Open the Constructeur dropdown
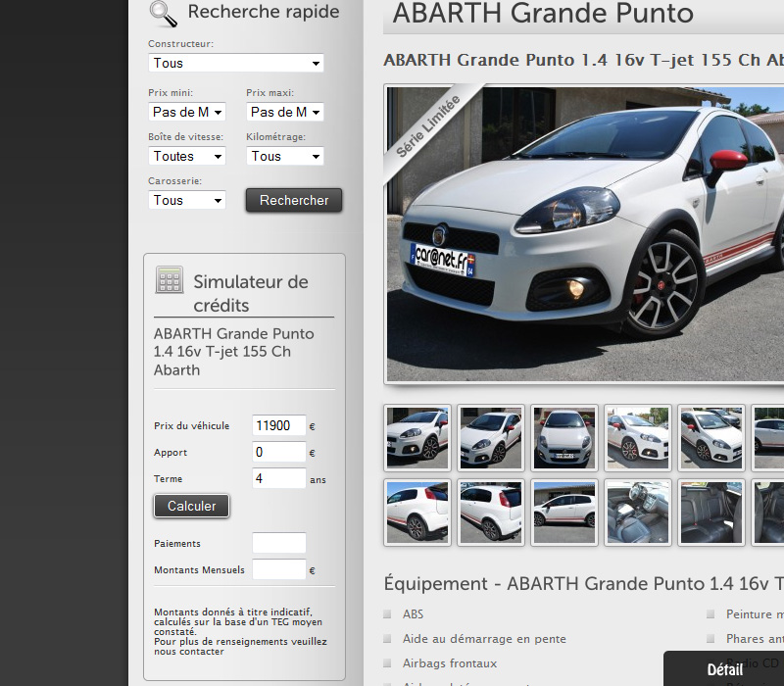The height and width of the screenshot is (686, 784). [x=236, y=63]
